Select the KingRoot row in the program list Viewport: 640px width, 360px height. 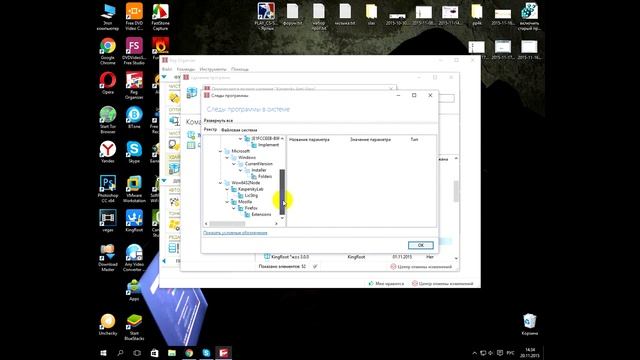click(x=355, y=257)
